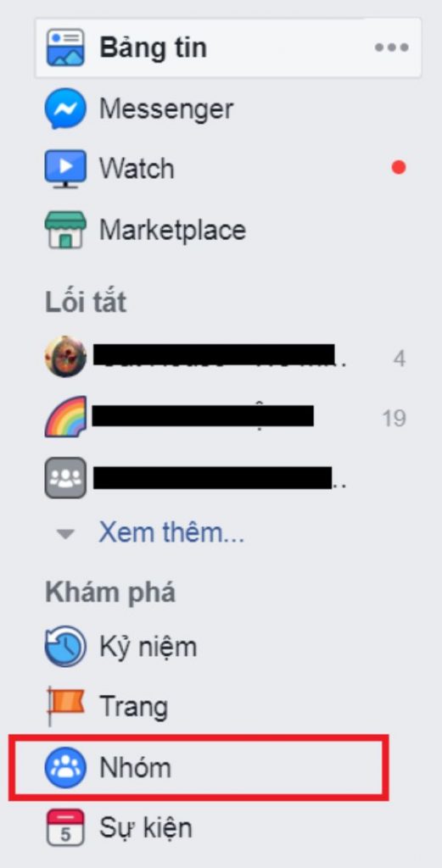
Task: Open the Sự kiện calendar icon
Action: click(65, 827)
